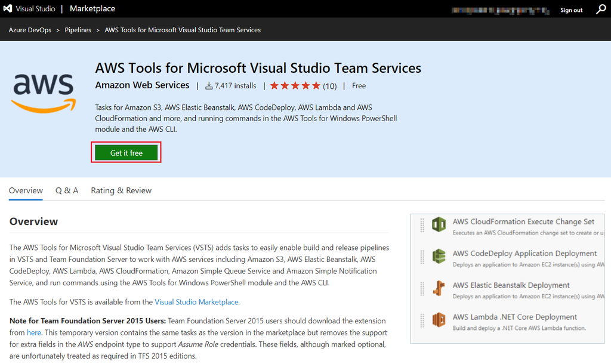The image size is (611, 364).
Task: Click the extension title heading
Action: (x=258, y=68)
